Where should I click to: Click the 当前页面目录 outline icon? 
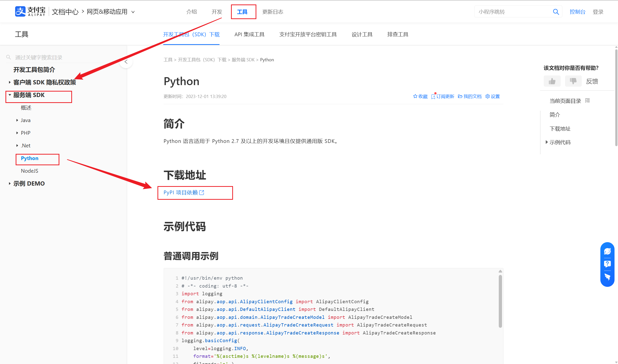point(588,100)
